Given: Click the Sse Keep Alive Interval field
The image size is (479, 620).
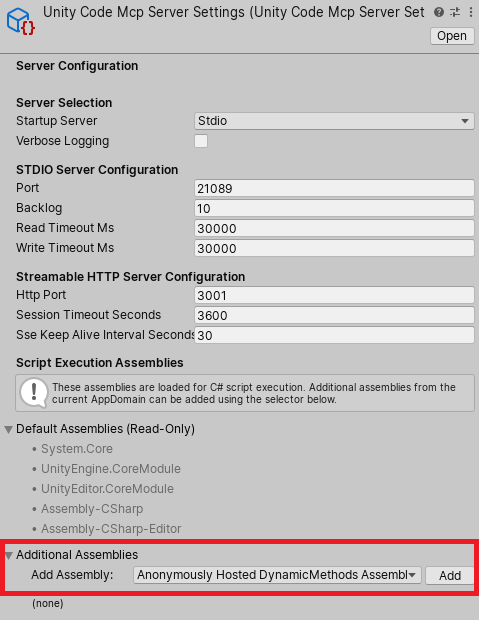Looking at the screenshot, I should tap(334, 335).
